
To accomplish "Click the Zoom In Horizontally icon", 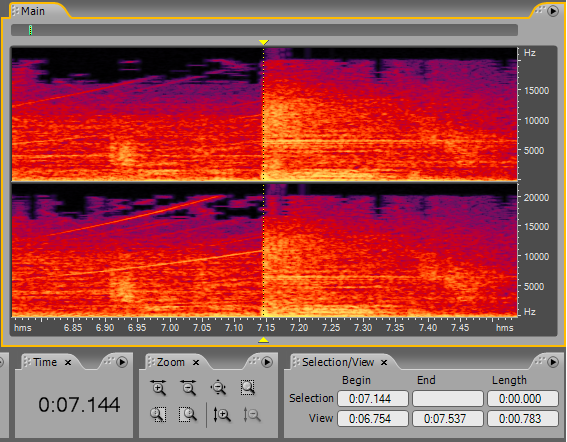I will pyautogui.click(x=158, y=387).
